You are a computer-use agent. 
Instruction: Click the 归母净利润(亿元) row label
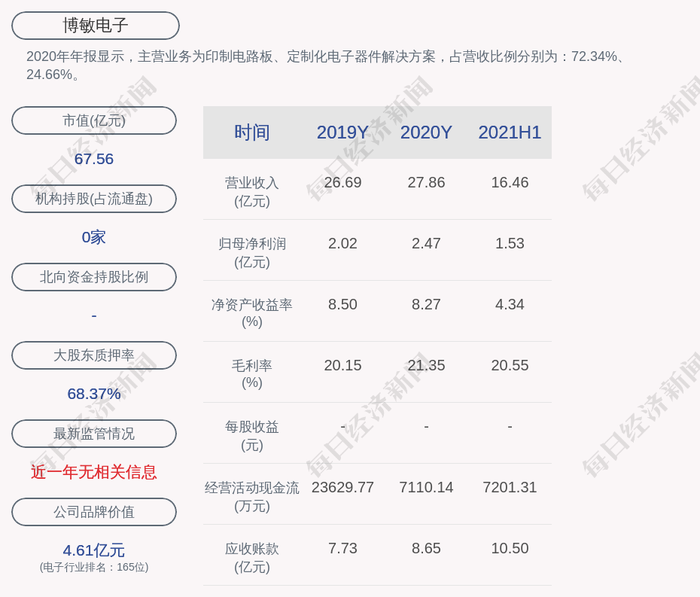252,253
